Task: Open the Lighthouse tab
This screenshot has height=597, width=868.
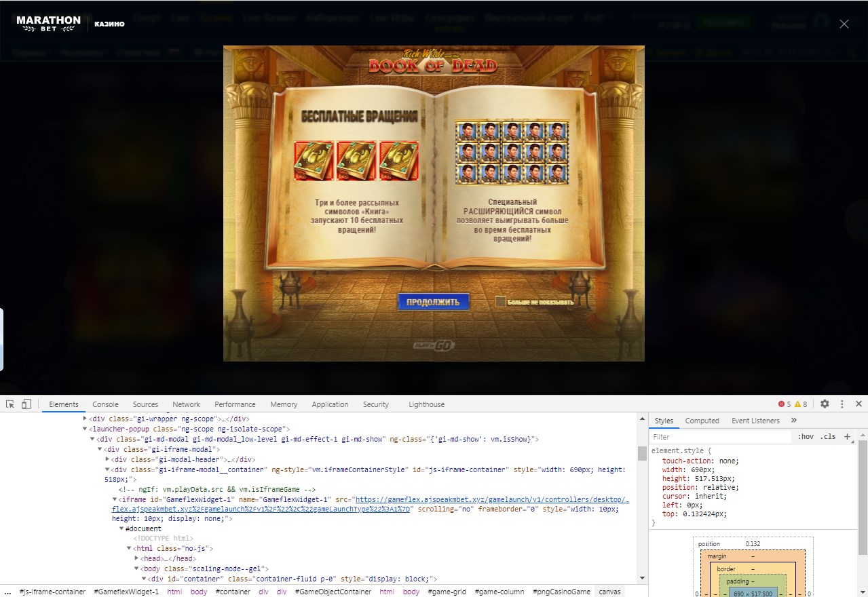Action: point(426,404)
